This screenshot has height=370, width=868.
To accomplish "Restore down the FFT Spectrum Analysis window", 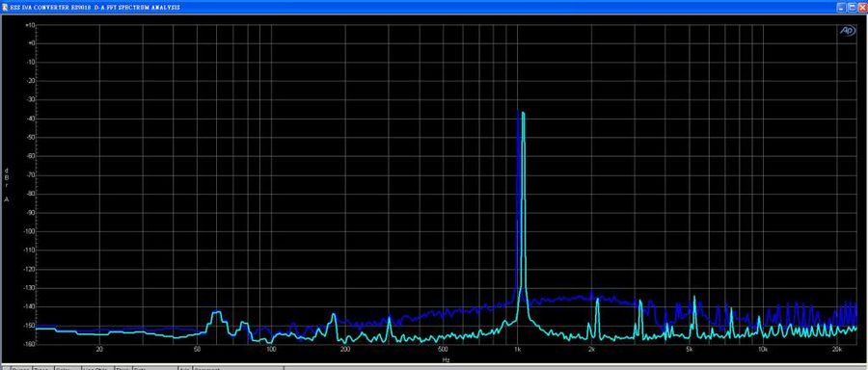I will [x=852, y=7].
